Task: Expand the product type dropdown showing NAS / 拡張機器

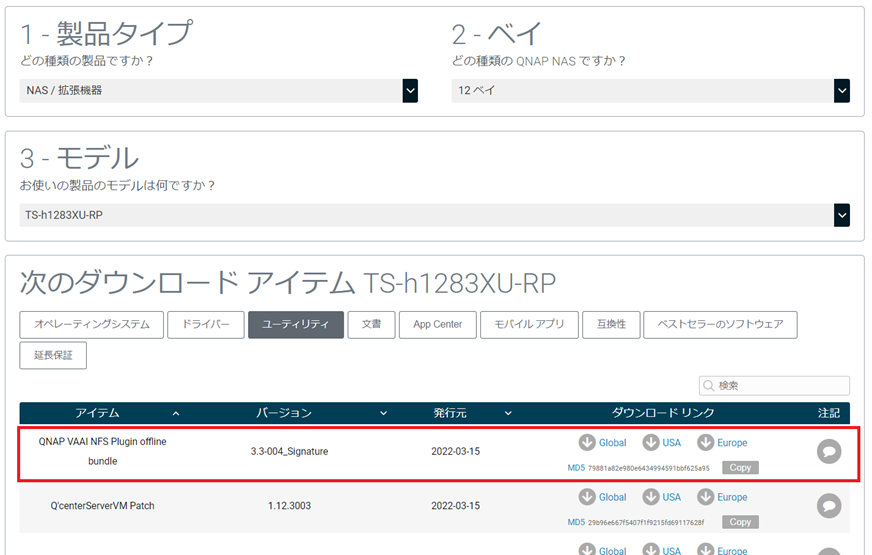Action: coord(410,90)
